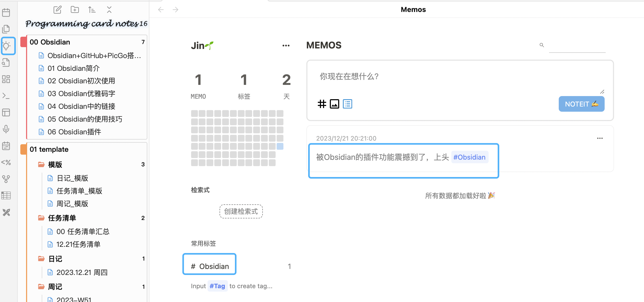This screenshot has width=644, height=302.
Task: Collapse the 00 Obsidian section
Action: 50,42
